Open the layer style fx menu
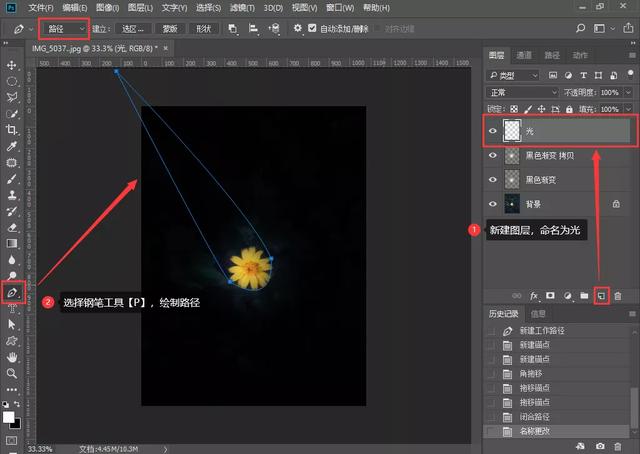This screenshot has height=454, width=640. (534, 296)
